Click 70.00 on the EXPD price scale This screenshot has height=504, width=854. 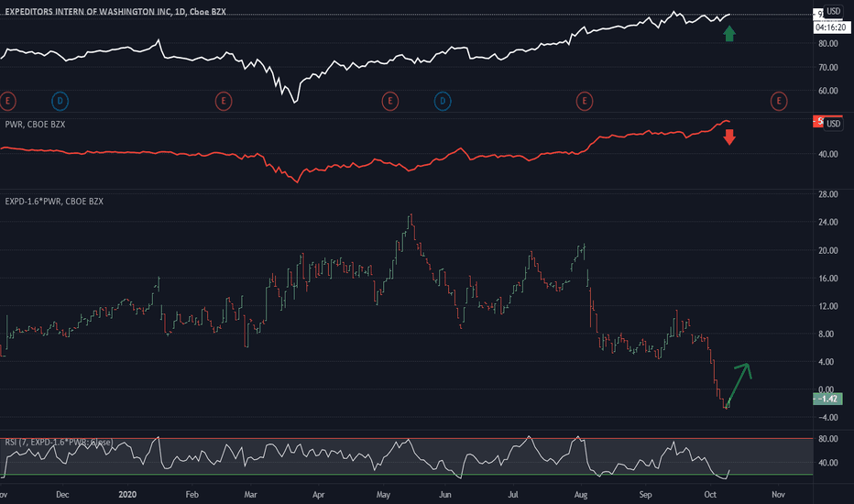(x=827, y=67)
